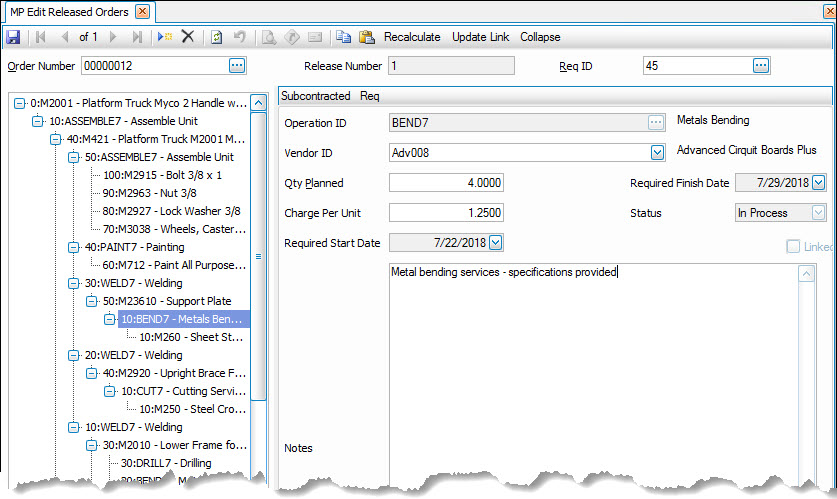The height and width of the screenshot is (499, 837).
Task: Collapse the 40:PAINT7 Painting tree node
Action: click(x=74, y=247)
